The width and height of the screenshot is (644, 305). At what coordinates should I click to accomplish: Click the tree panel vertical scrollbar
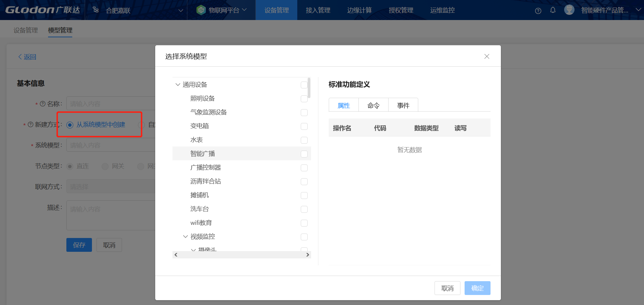point(309,88)
